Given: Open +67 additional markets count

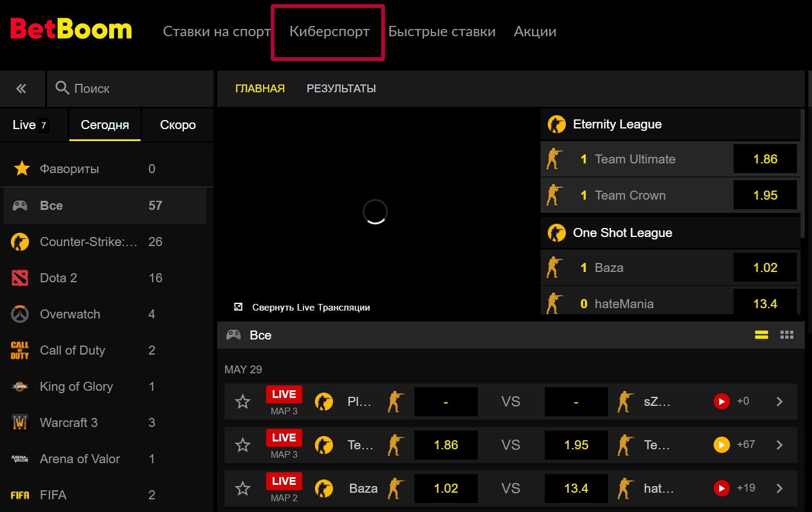Looking at the screenshot, I should pyautogui.click(x=746, y=444).
